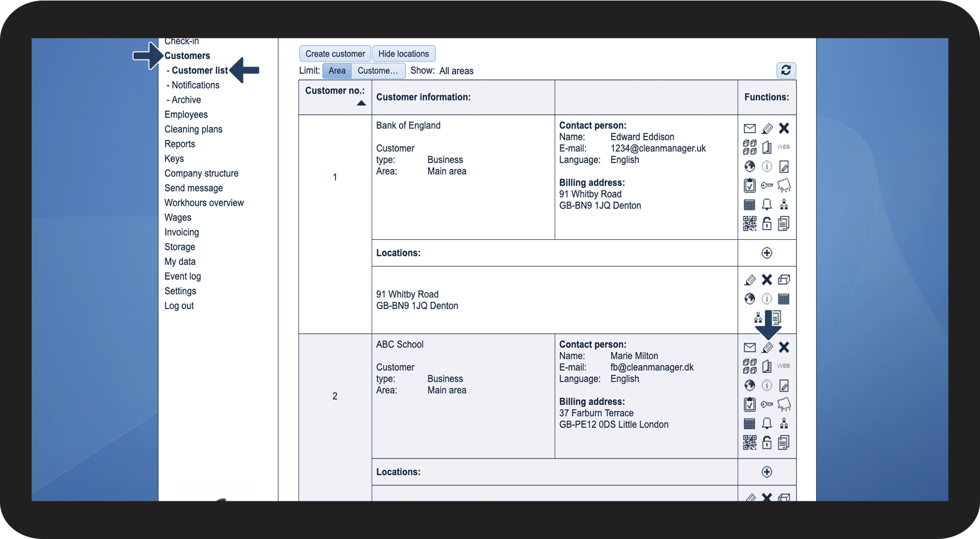Viewport: 980px width, 539px height.
Task: Open Show All areas dropdown
Action: [456, 70]
